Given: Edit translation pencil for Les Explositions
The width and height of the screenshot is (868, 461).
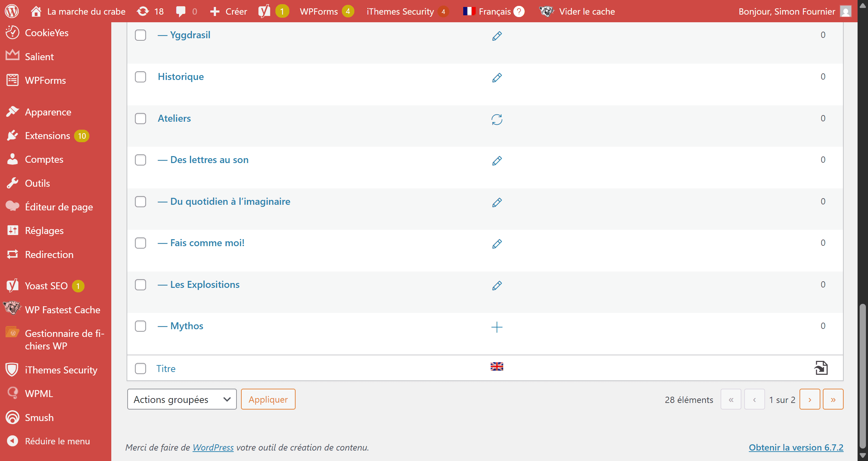Looking at the screenshot, I should (497, 285).
